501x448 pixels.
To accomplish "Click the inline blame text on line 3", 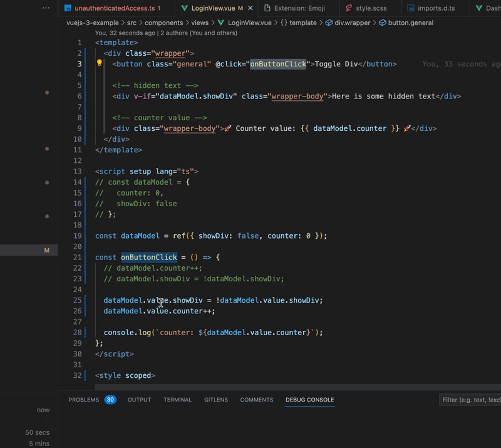I will tap(462, 64).
